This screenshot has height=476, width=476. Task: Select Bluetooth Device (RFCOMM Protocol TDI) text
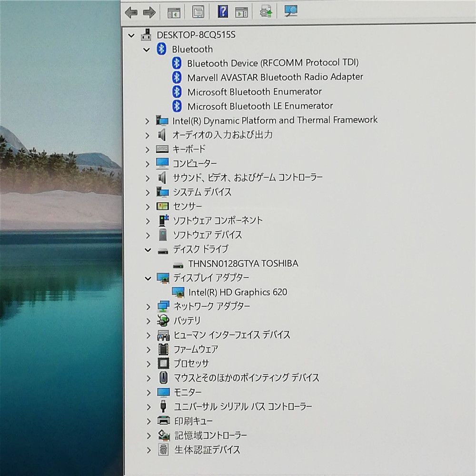point(273,63)
